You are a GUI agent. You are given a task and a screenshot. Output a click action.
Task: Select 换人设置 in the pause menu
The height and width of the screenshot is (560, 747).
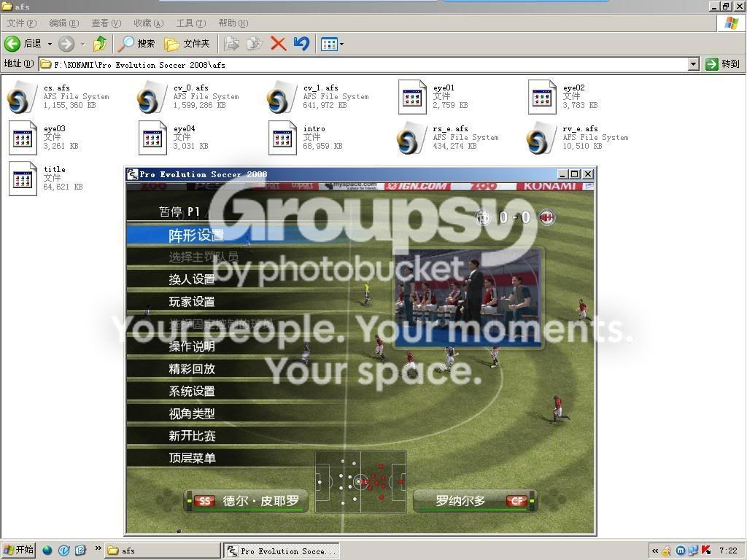coord(192,279)
